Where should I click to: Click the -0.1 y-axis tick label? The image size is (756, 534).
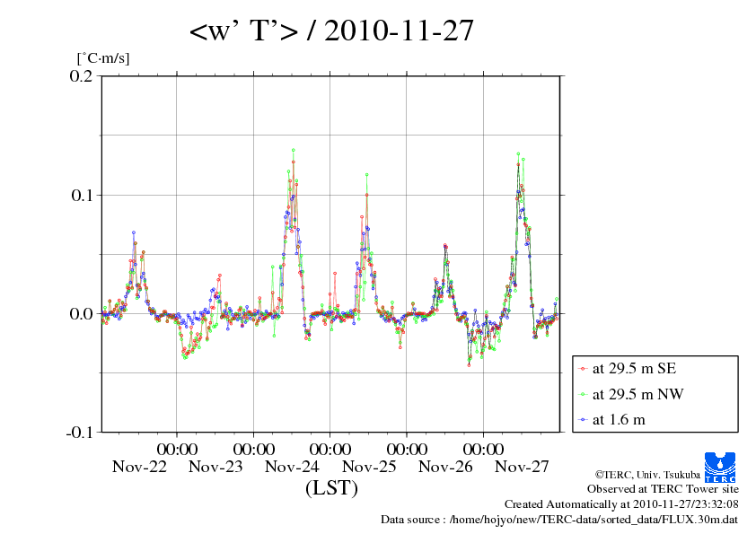[x=79, y=433]
